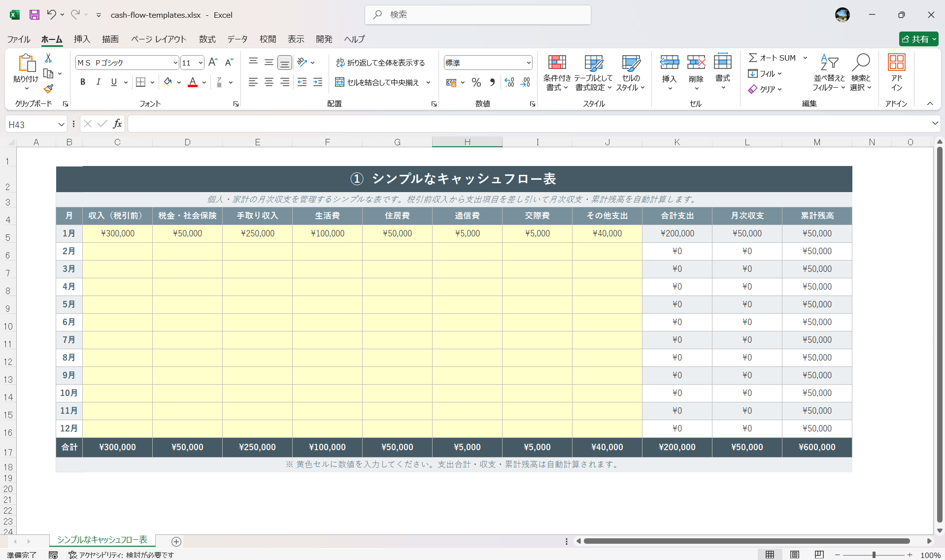
Task: Click the search box 検索
Action: tap(478, 15)
